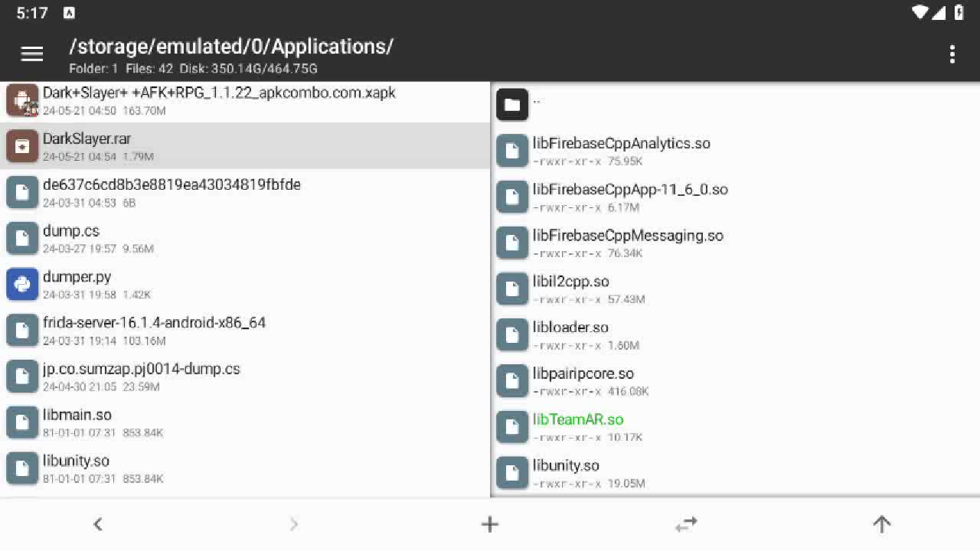Tap the left panel libunity.so file icon

click(22, 468)
